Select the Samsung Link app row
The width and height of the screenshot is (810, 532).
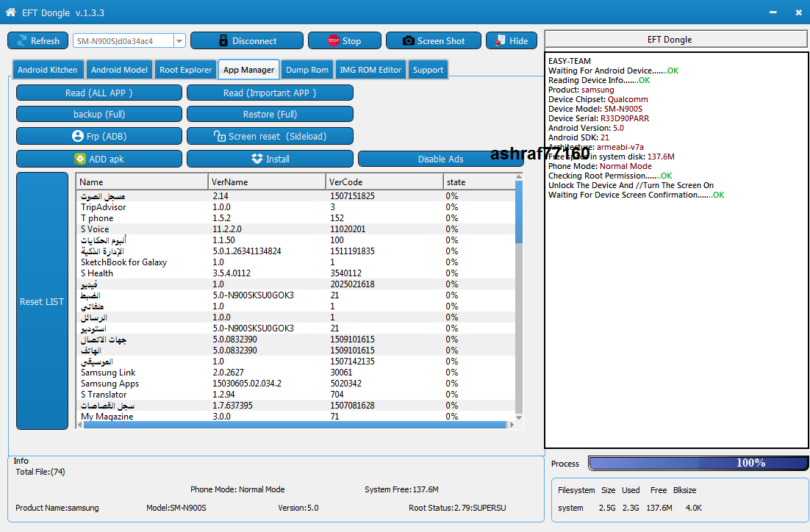point(295,373)
